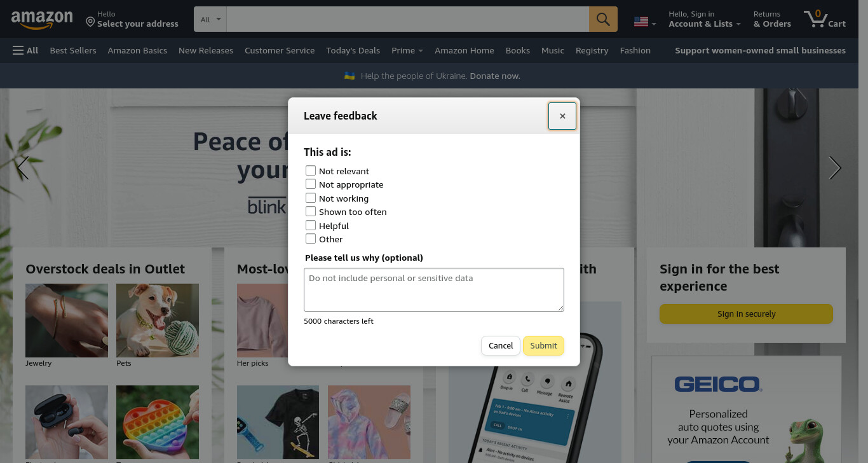868x463 pixels.
Task: Open the All search category dropdown
Action: [x=210, y=19]
